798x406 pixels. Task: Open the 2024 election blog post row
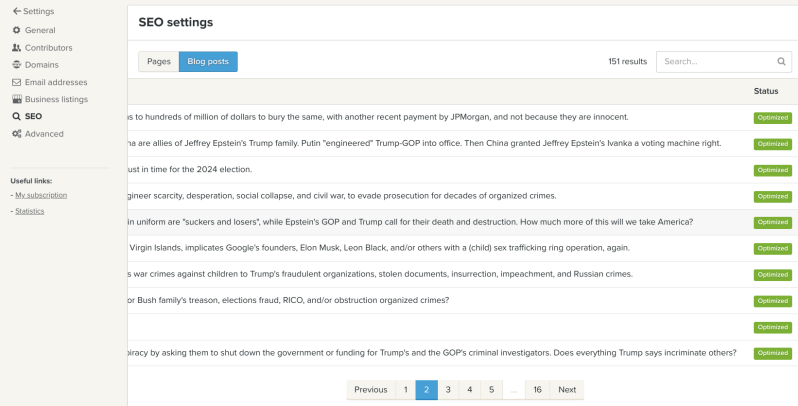pos(190,170)
